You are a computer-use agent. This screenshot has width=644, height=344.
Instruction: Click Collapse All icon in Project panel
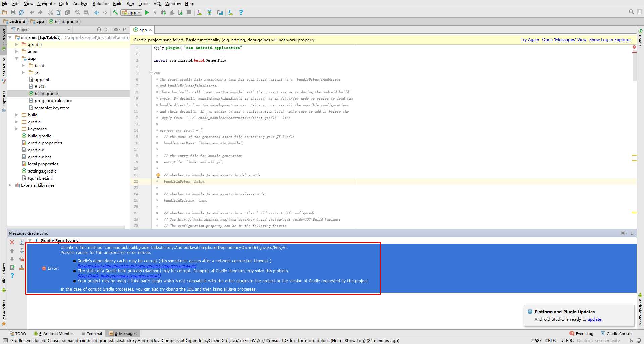(106, 29)
